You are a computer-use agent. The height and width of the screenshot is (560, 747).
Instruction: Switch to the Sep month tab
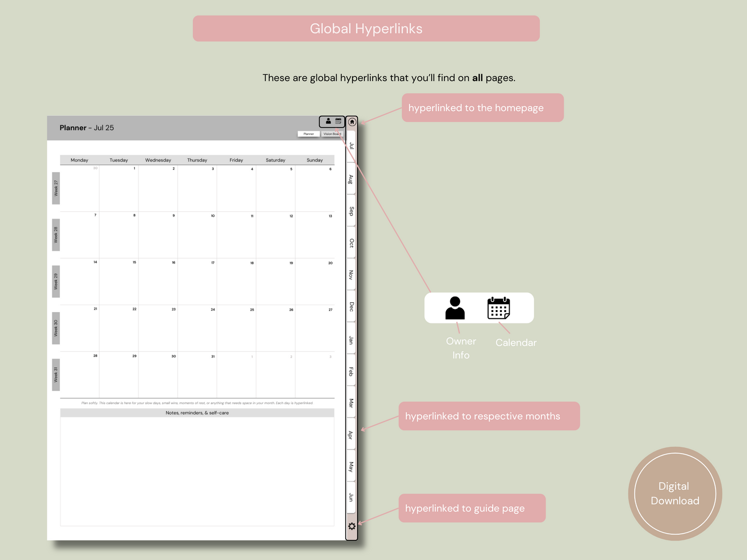tap(351, 211)
